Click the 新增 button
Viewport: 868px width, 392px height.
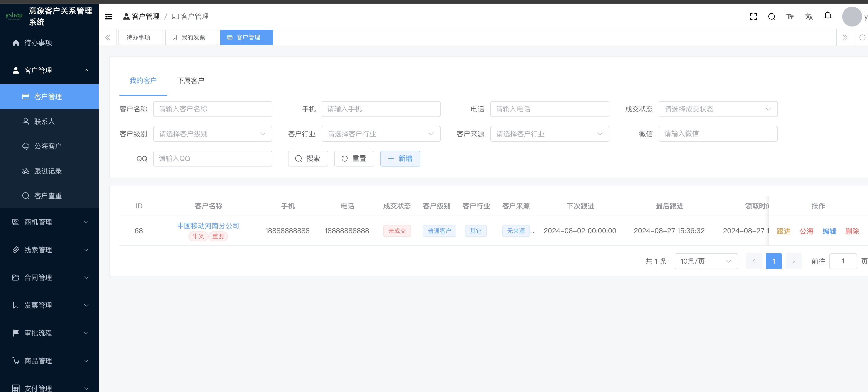pos(400,159)
